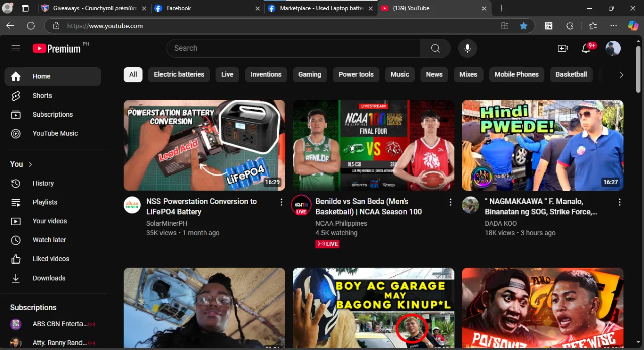Screen dimensions: 644x350
Task: Toggle the favorites star in address bar
Action: click(524, 26)
